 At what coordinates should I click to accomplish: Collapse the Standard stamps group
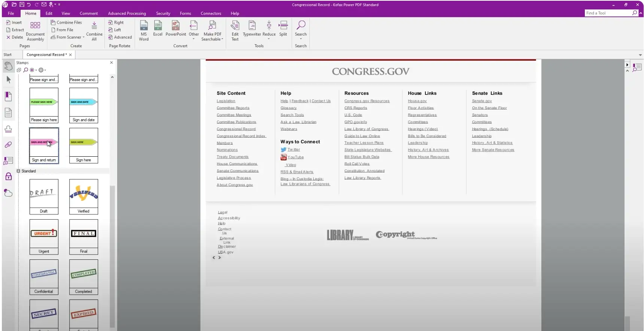tap(18, 171)
